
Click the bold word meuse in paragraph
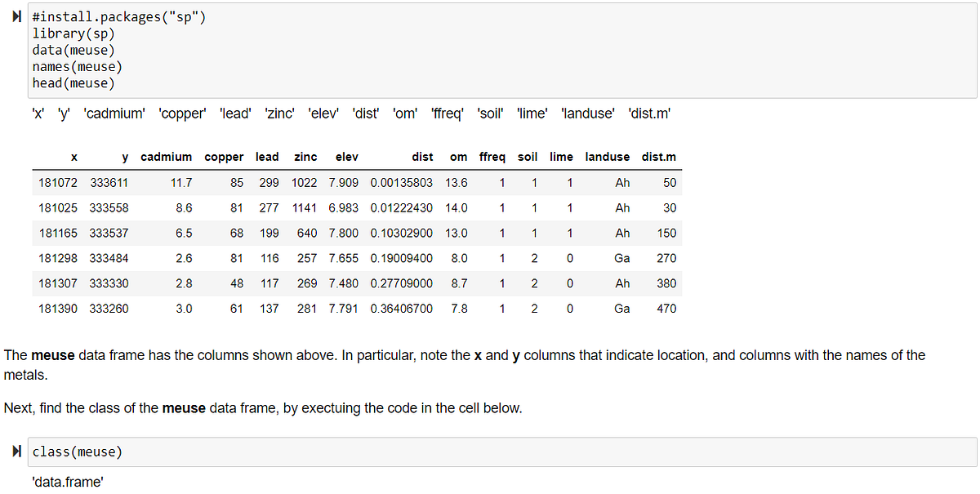(52, 355)
